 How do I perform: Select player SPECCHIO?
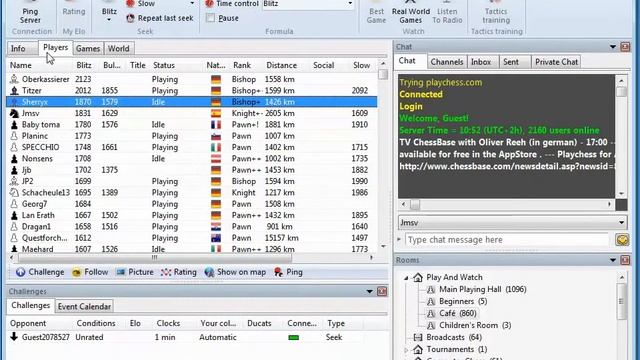click(192, 147)
